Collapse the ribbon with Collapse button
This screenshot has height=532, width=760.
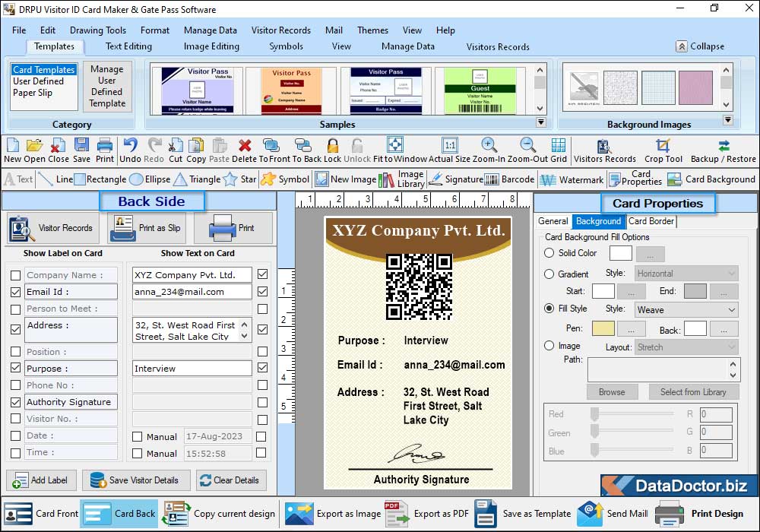click(x=701, y=46)
